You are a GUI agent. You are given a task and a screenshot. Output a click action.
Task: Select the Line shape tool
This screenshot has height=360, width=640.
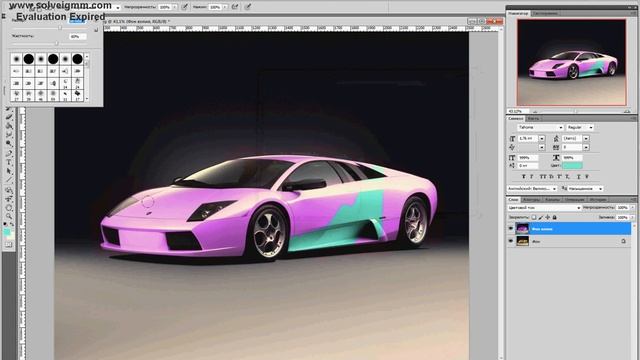[9, 180]
